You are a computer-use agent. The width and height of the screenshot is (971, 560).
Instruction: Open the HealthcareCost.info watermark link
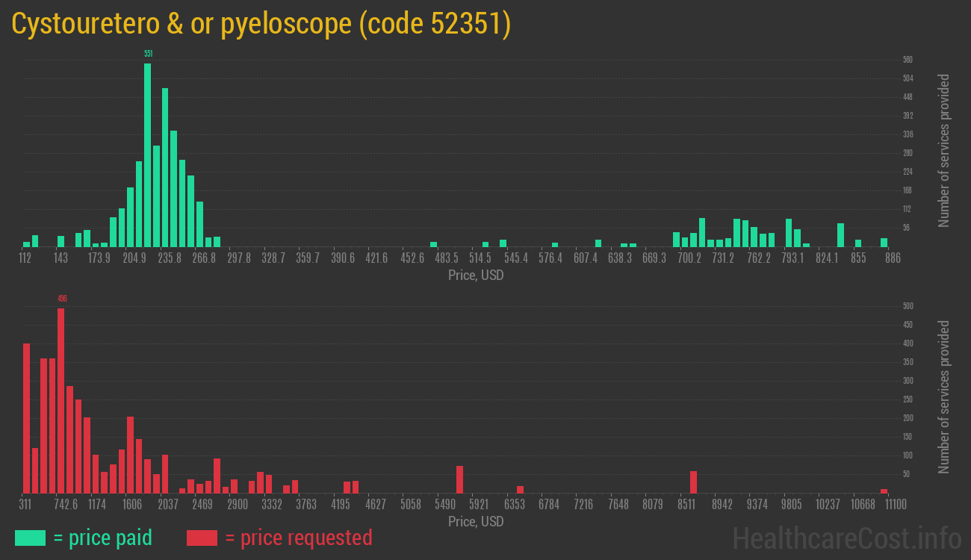pos(846,538)
